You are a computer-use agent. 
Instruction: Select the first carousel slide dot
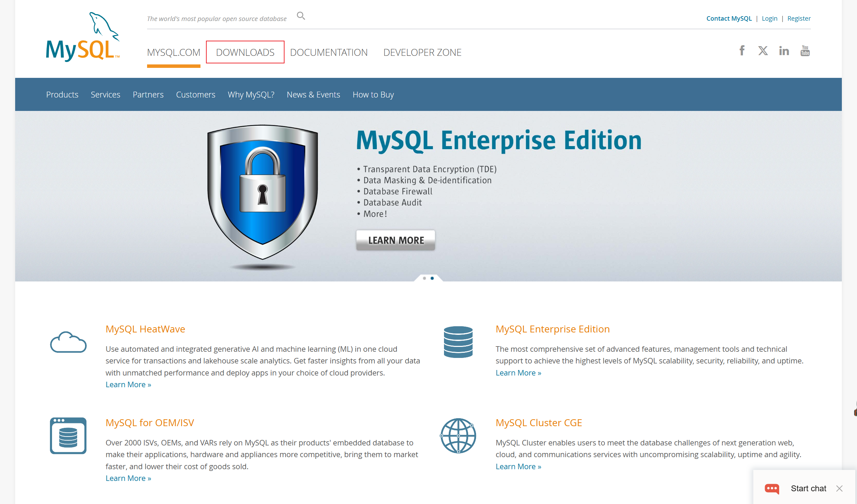click(x=424, y=278)
